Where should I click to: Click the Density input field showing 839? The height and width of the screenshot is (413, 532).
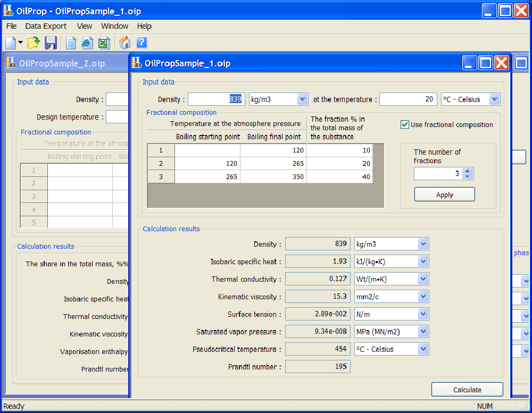click(215, 99)
